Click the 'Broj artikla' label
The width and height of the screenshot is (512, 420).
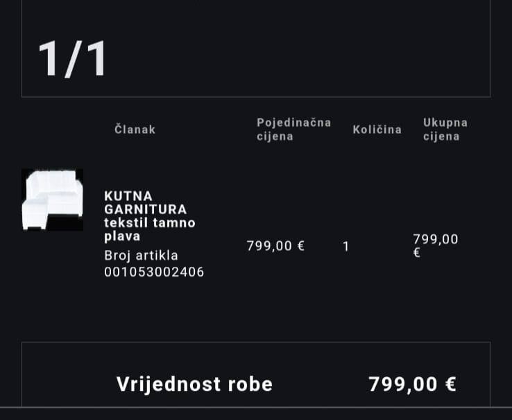[x=141, y=255]
